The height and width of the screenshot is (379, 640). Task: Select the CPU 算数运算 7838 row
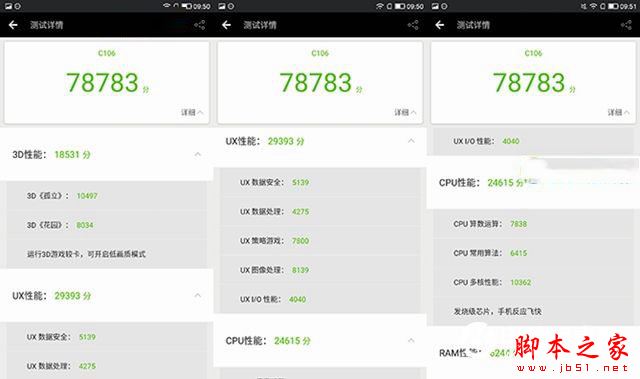[533, 224]
